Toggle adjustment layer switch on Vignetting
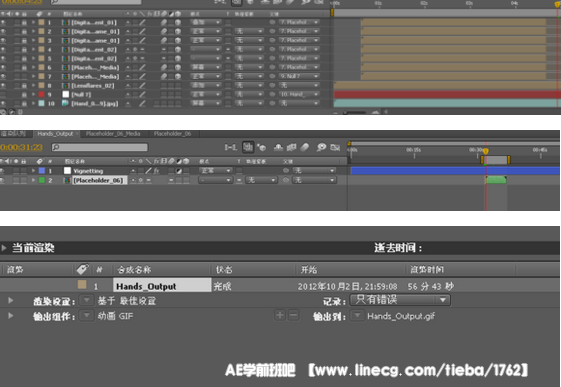This screenshot has width=561, height=387. 179,171
